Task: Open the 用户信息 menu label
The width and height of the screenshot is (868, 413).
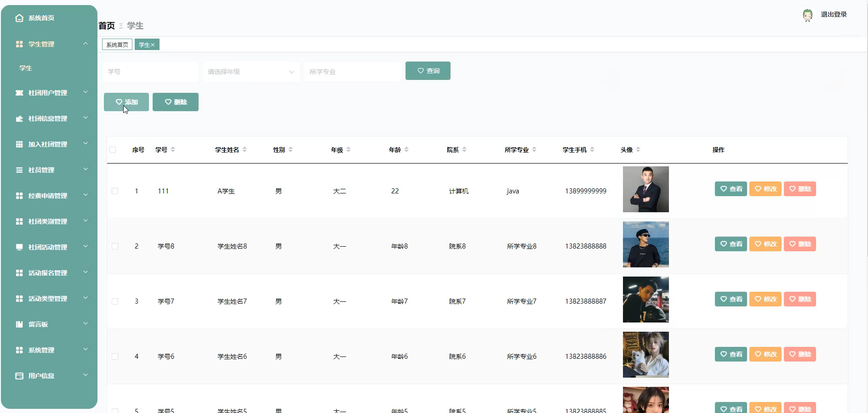Action: 41,376
